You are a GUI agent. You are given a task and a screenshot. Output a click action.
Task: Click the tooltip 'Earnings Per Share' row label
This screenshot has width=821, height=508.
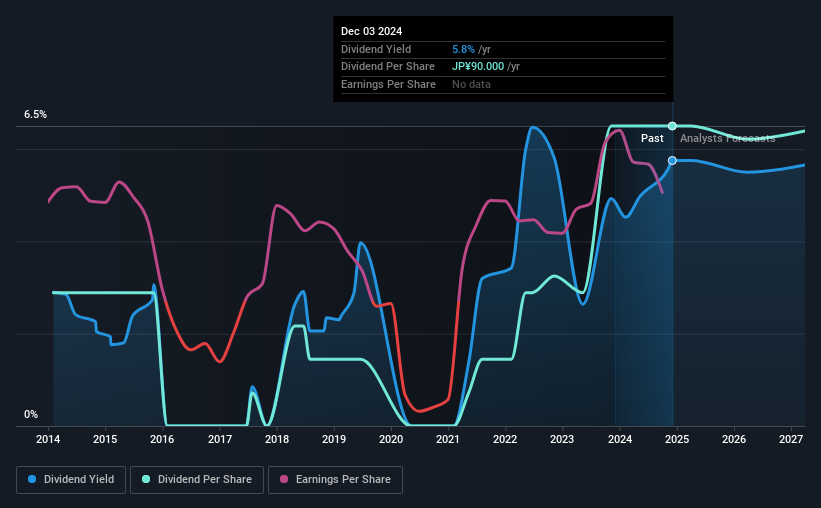(x=389, y=84)
